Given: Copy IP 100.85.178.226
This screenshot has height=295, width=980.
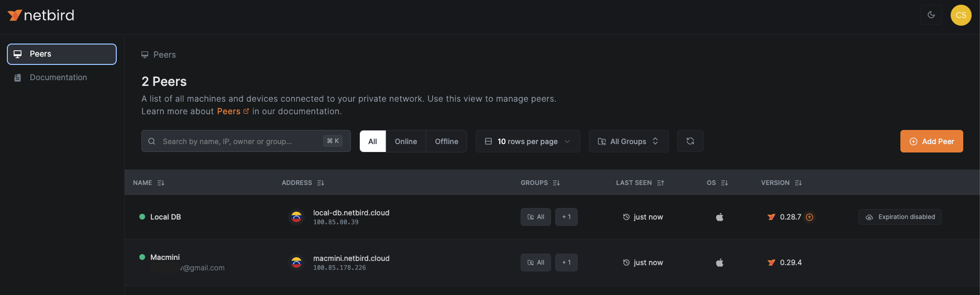Looking at the screenshot, I should (339, 268).
